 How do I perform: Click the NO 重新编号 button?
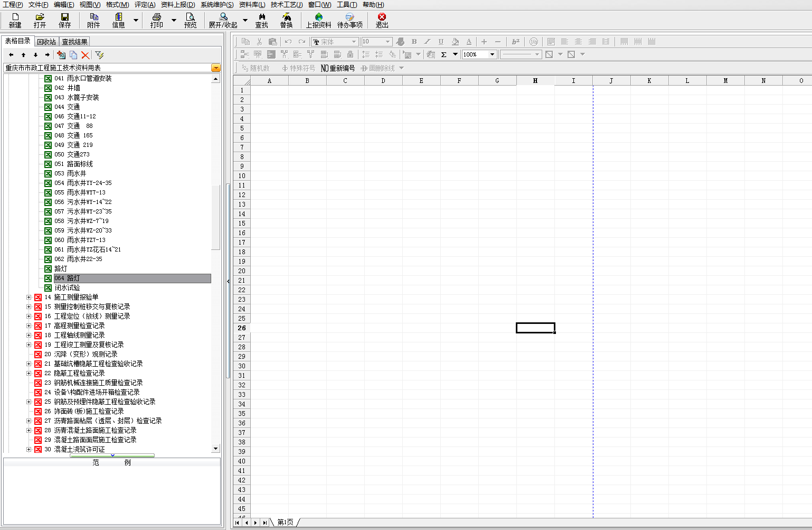[338, 68]
